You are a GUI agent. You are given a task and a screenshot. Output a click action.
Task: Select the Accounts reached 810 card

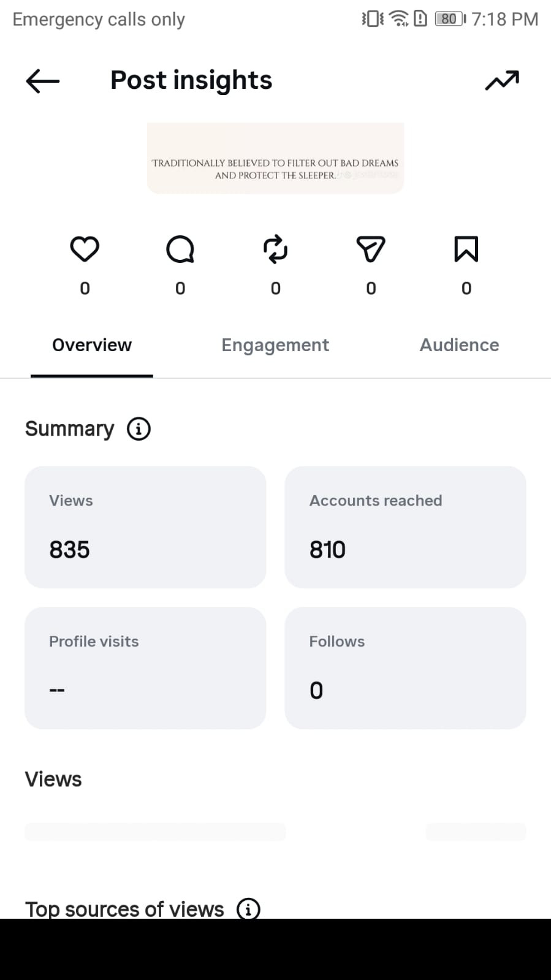405,527
